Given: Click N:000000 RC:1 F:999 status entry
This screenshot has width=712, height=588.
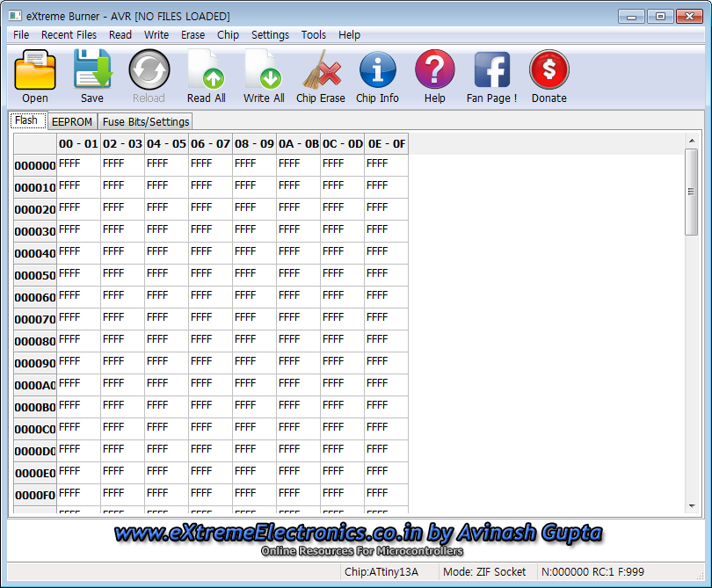Looking at the screenshot, I should 592,571.
